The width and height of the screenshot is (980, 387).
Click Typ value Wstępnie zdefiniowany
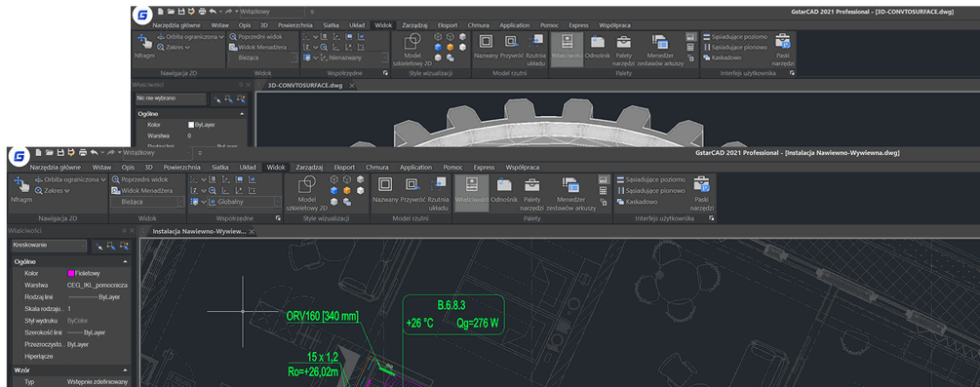(x=98, y=382)
